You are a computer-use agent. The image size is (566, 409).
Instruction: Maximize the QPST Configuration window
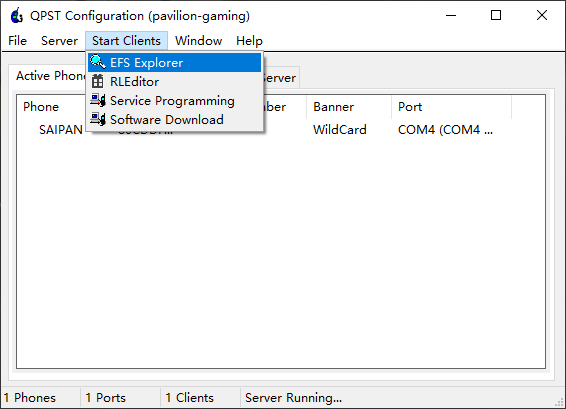(496, 15)
